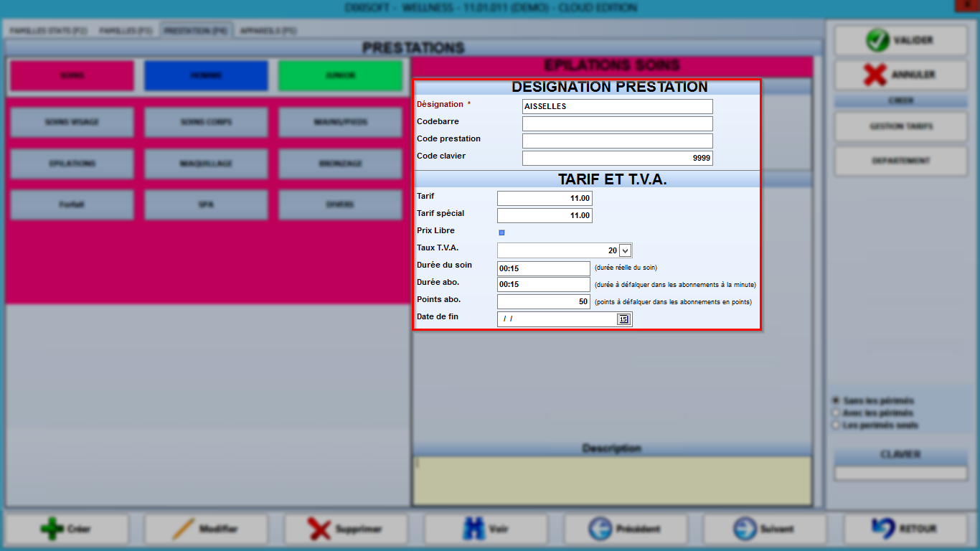Cancel with the red X ANNULER button

[900, 75]
